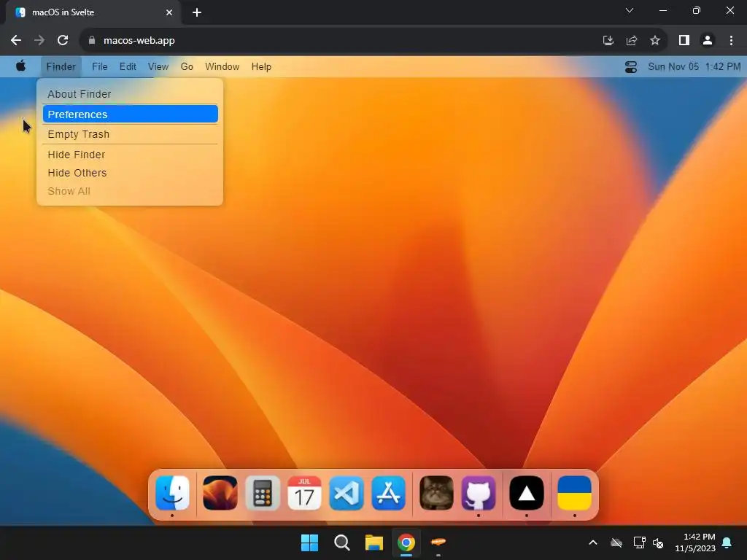Open the Wallpapers app in the dock

point(220,493)
